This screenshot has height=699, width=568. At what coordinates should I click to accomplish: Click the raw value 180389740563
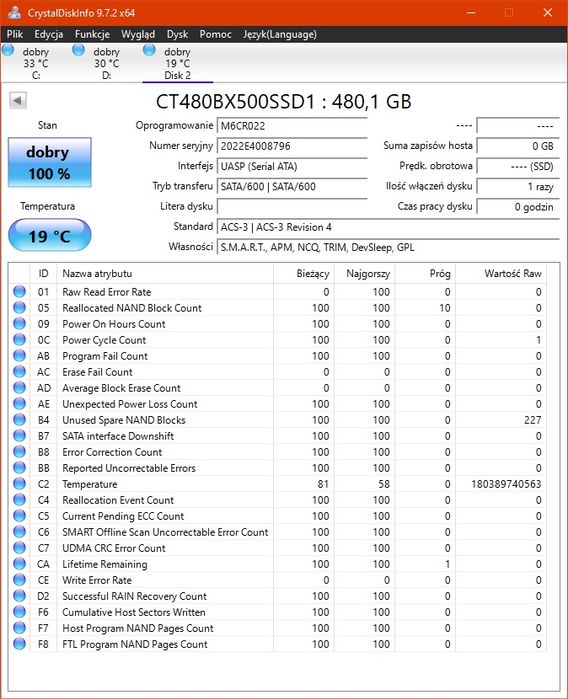coord(506,484)
